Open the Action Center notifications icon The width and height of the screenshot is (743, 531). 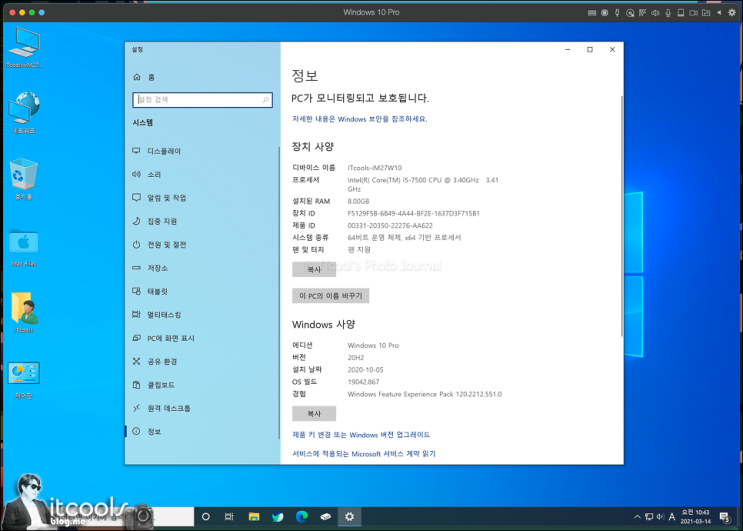coord(725,516)
